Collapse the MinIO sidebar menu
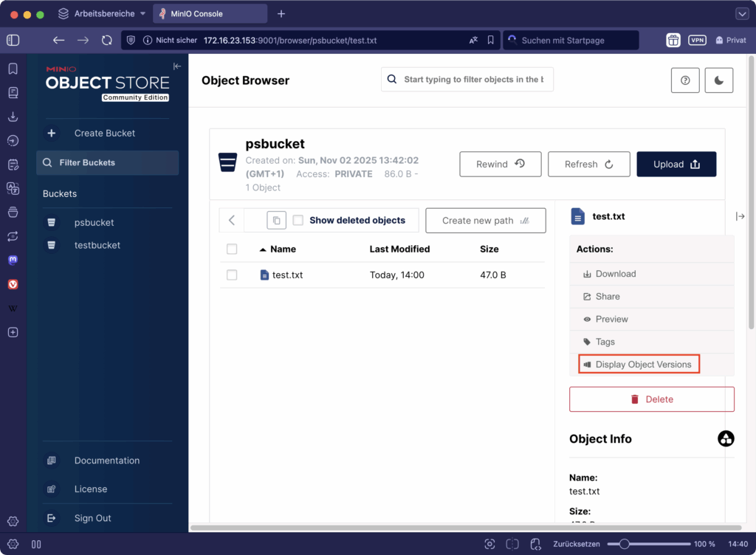This screenshot has height=555, width=756. coord(177,66)
